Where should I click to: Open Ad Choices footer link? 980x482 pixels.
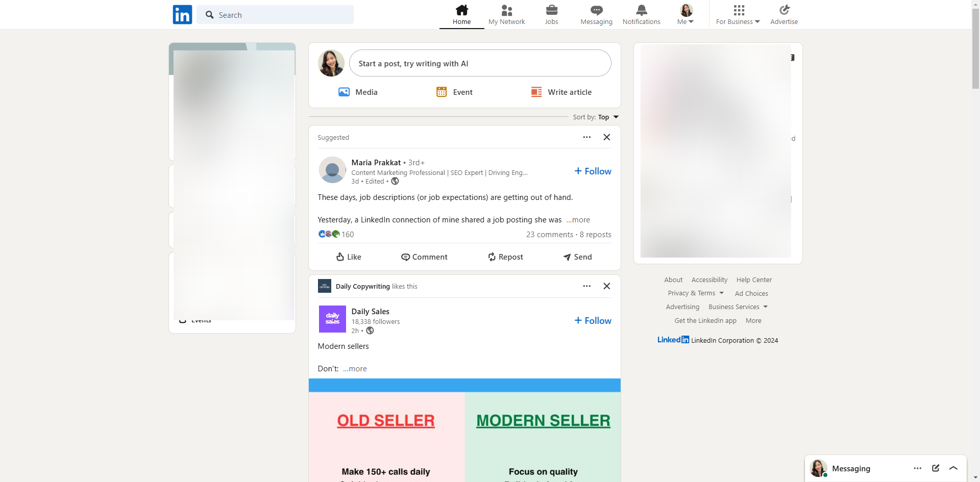[751, 293]
